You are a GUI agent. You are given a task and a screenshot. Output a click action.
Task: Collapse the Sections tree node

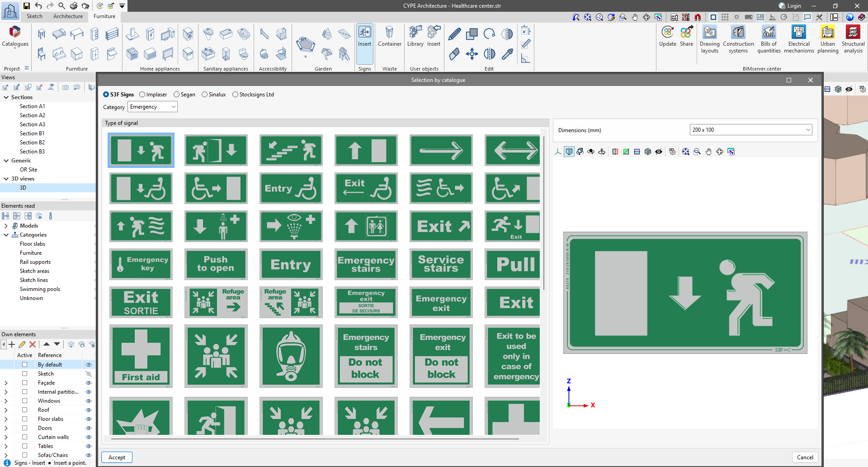[x=6, y=97]
